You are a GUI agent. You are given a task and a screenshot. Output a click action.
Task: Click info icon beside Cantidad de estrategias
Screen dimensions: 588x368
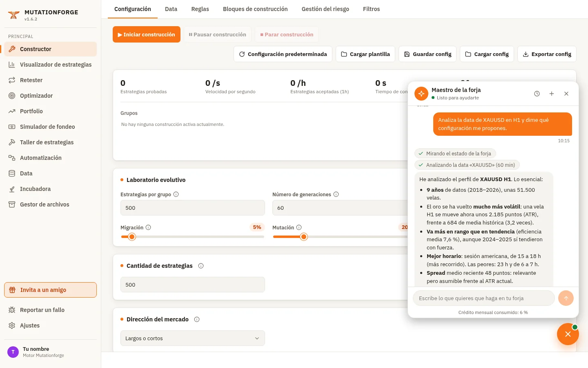[x=201, y=266]
